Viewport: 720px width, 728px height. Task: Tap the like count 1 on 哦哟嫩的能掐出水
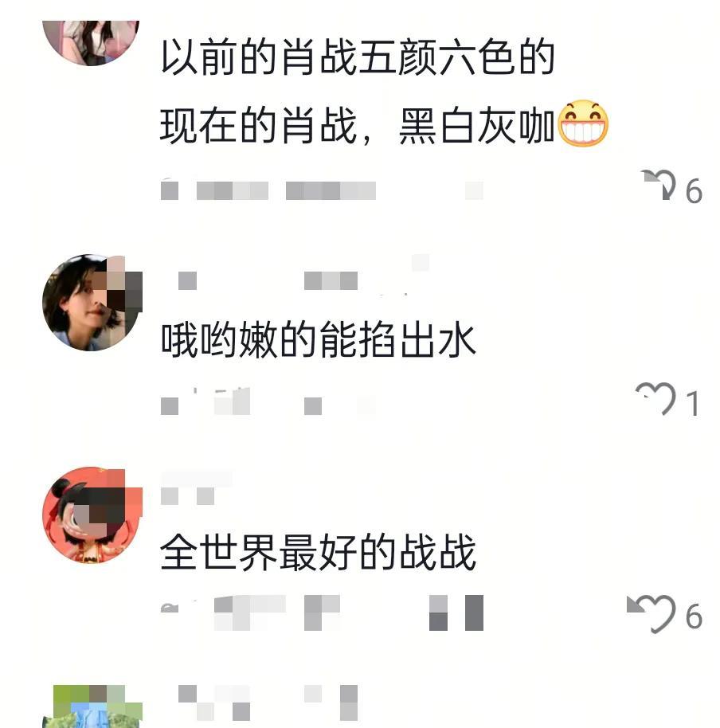coord(693,404)
